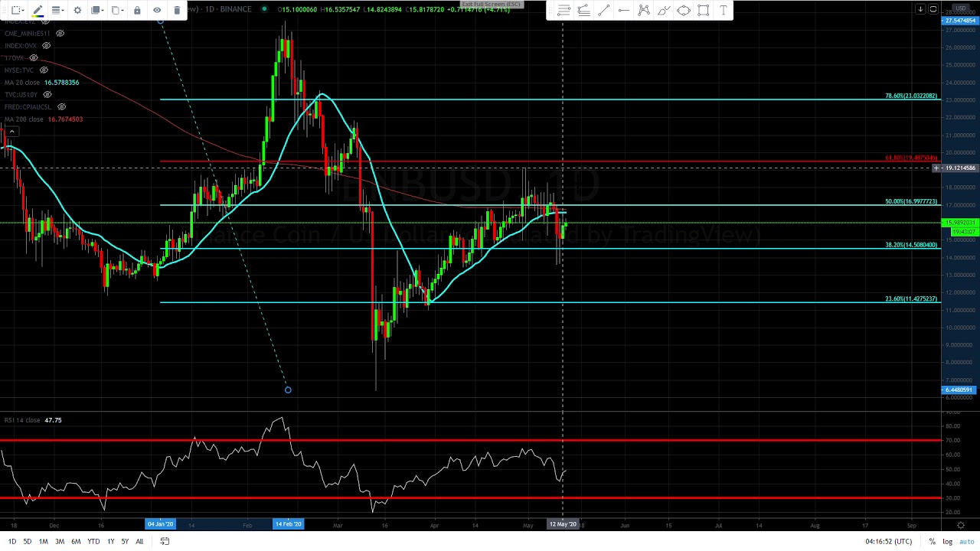Click the Exit Full Screen (ESC) notice
The width and height of the screenshot is (980, 551).
(x=491, y=5)
